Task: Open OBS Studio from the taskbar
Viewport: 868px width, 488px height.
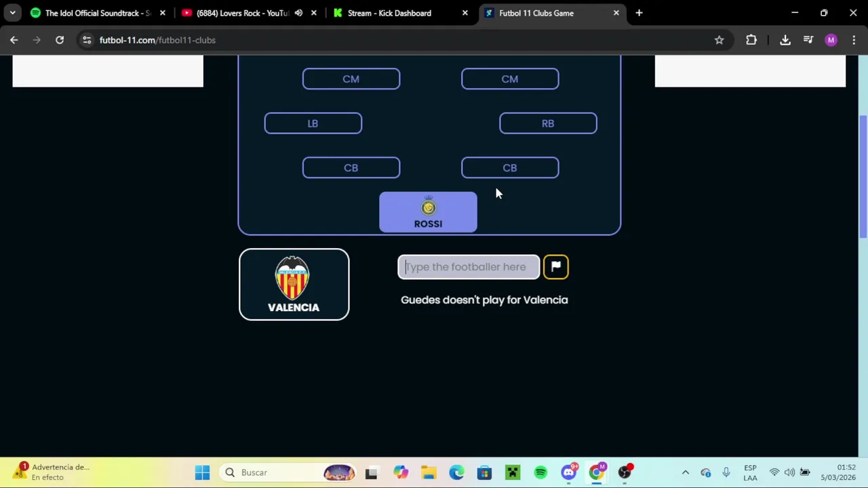Action: click(625, 472)
